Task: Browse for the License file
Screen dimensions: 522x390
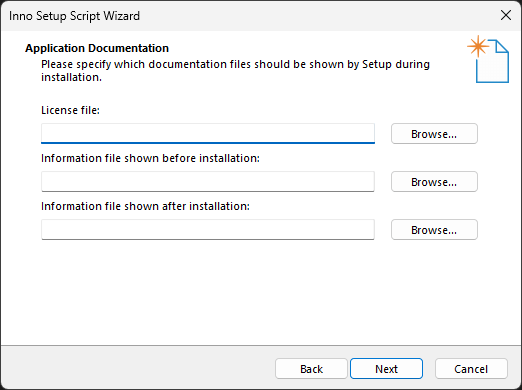Action: [434, 134]
